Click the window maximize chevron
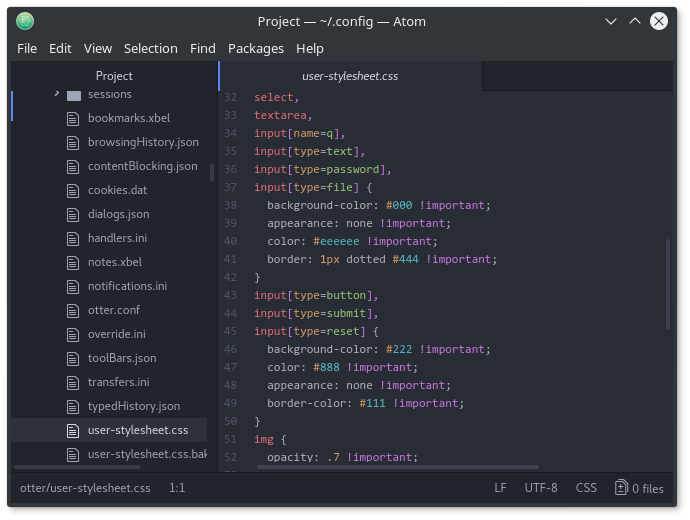The height and width of the screenshot is (520, 690). [x=635, y=21]
